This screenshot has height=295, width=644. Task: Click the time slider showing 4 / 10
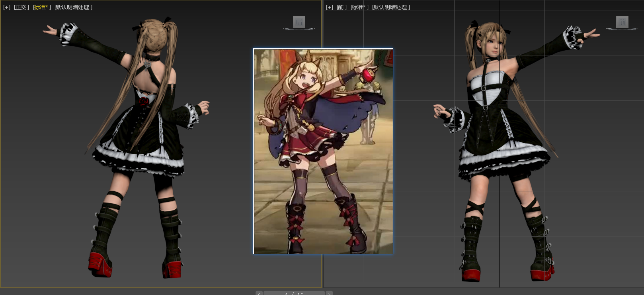click(294, 293)
